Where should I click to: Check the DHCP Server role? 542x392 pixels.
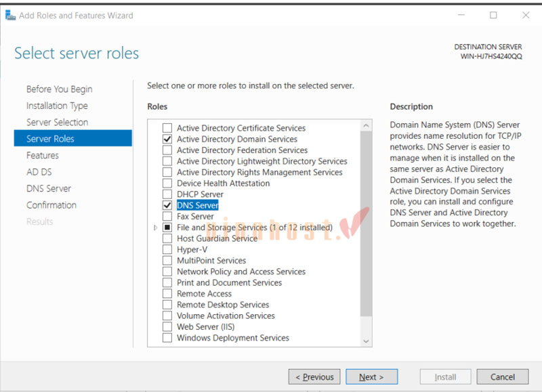point(167,194)
